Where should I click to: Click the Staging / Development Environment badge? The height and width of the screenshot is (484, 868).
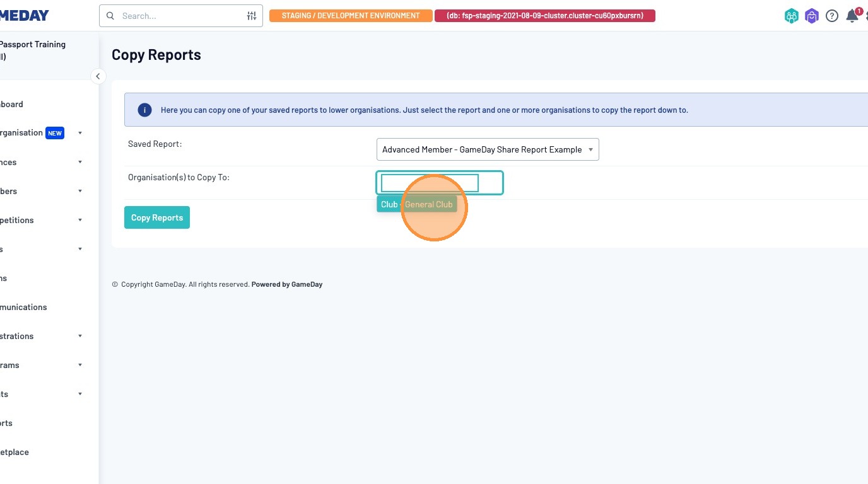coord(351,16)
